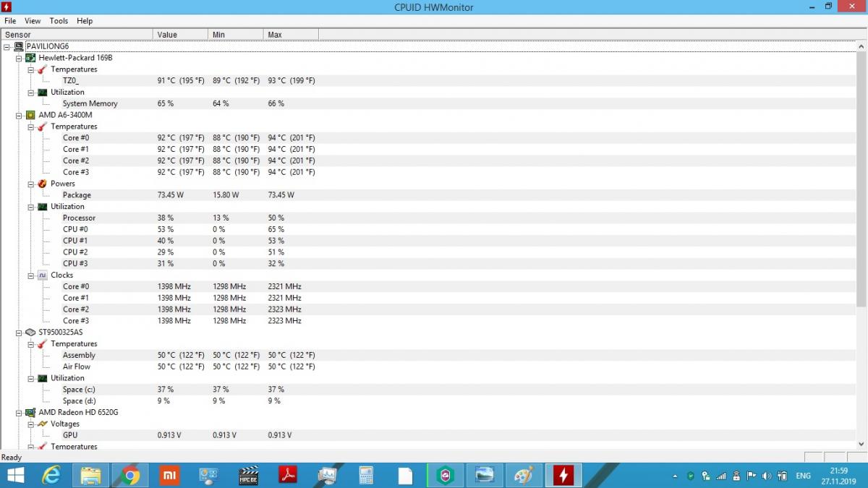Open File Explorer from the taskbar
The height and width of the screenshot is (488, 868).
90,475
